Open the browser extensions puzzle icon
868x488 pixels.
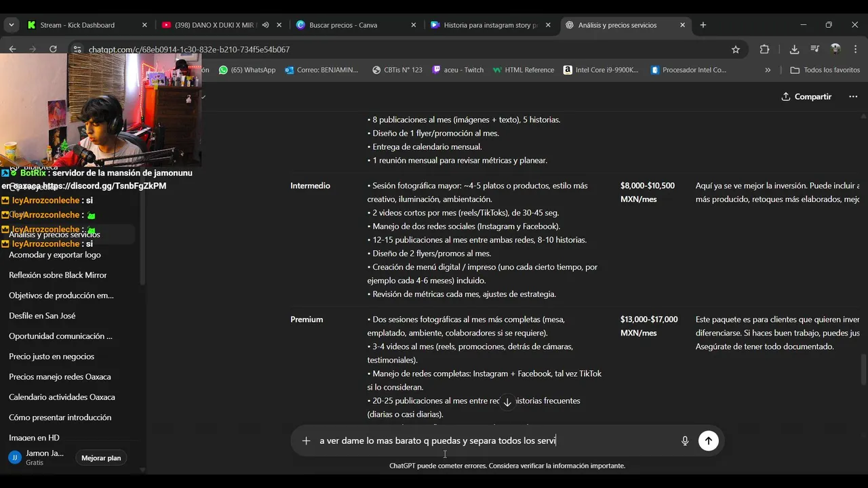pos(765,49)
